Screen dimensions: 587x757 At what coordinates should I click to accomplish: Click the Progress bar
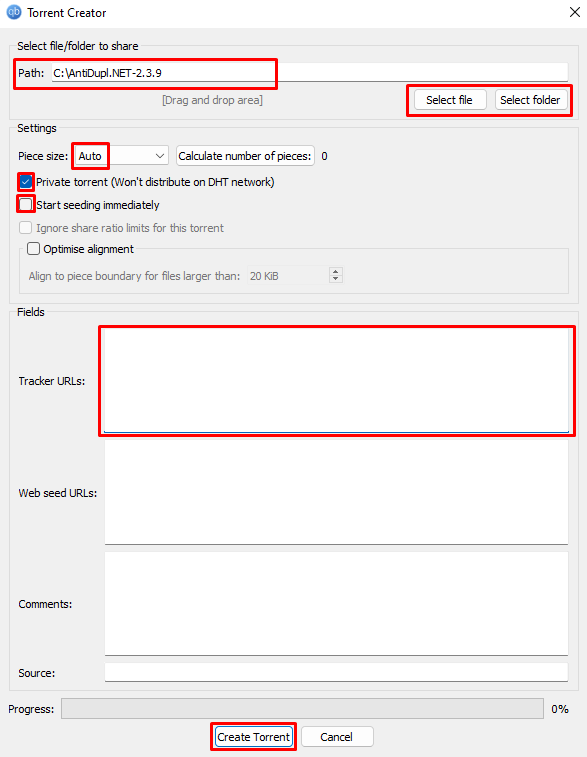pos(302,709)
